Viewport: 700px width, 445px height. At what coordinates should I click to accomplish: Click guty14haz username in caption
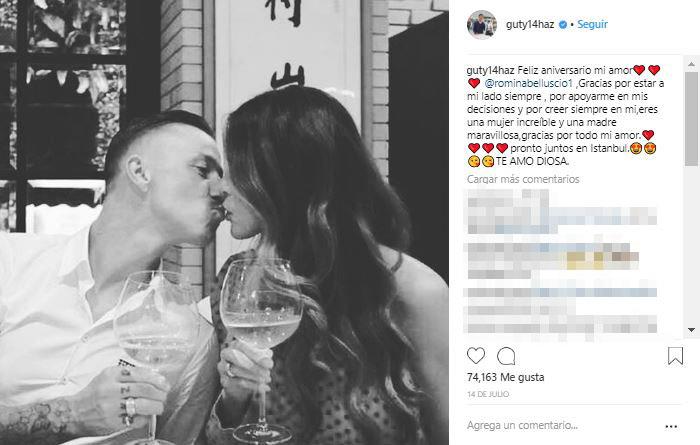[x=491, y=71]
